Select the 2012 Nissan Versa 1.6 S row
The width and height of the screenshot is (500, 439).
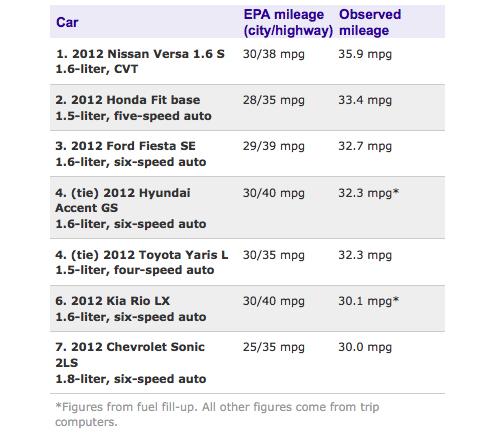click(x=247, y=61)
